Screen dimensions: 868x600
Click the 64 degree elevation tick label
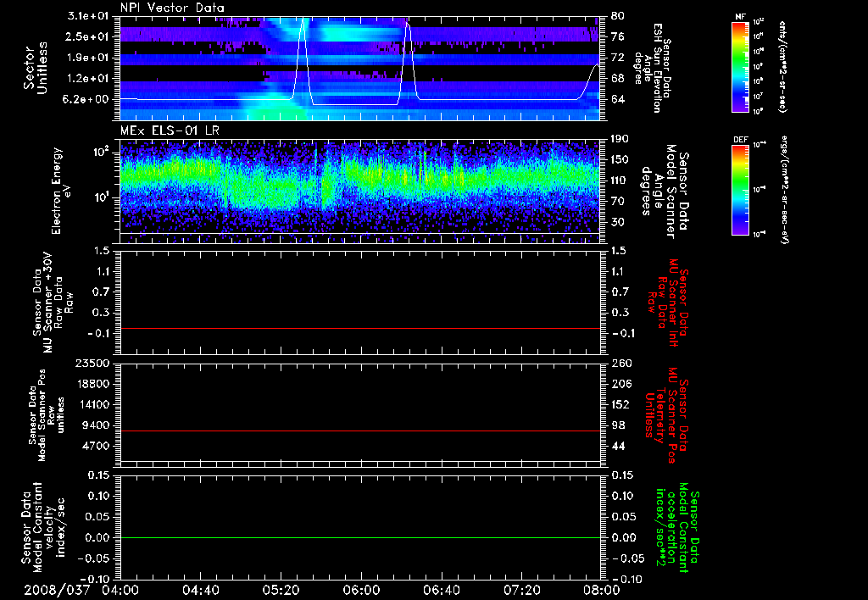(x=618, y=100)
